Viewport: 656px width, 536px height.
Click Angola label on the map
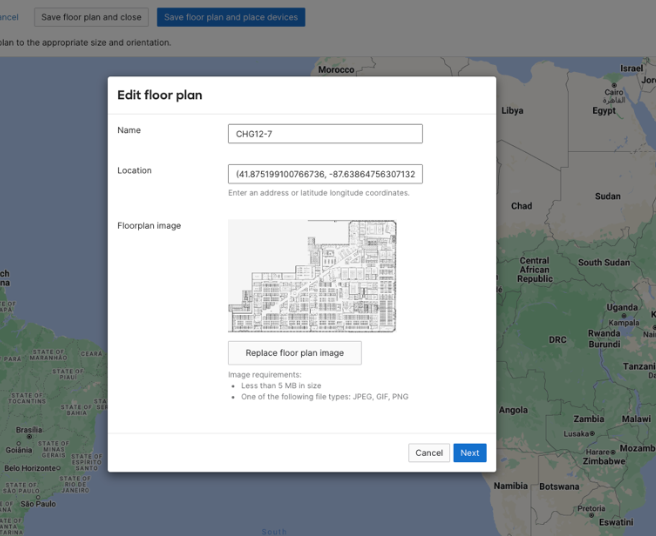click(x=513, y=410)
